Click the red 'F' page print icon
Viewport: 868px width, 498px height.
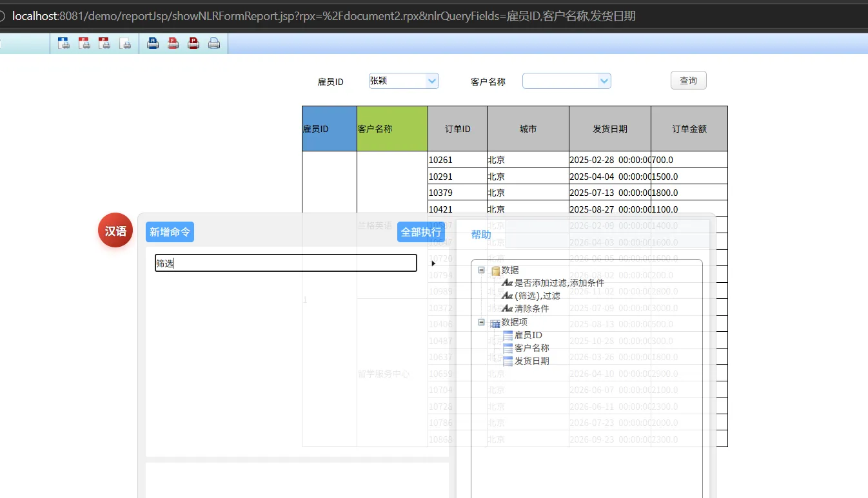tap(84, 43)
